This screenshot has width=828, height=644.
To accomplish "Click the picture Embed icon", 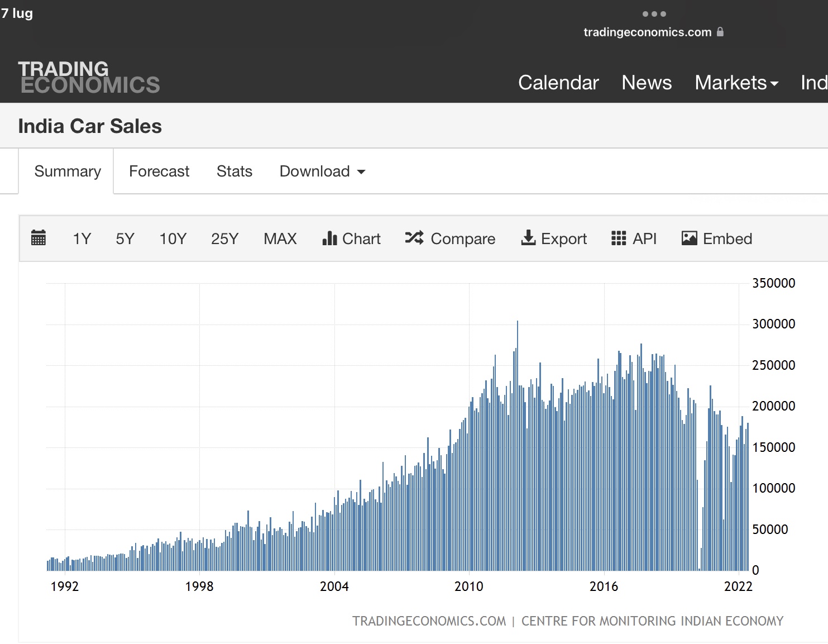I will coord(690,238).
